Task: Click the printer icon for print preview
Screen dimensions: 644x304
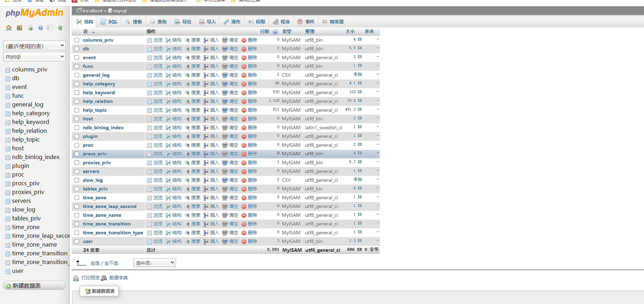Action: [76, 278]
